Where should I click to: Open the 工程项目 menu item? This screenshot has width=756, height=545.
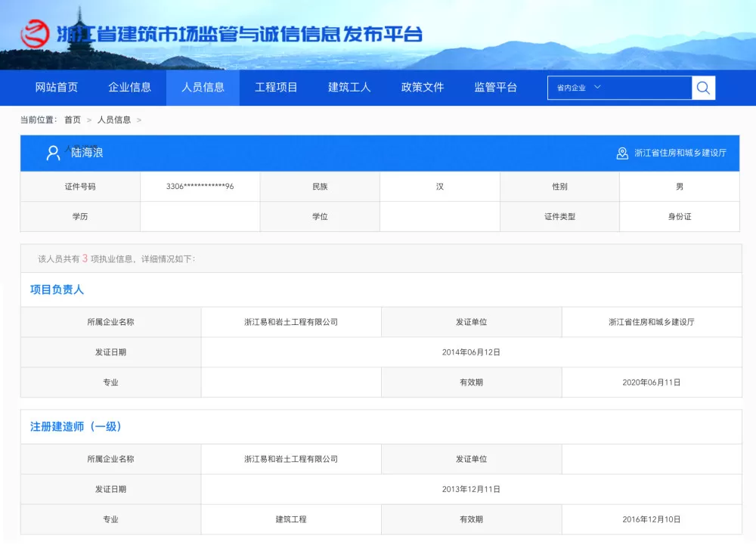[x=276, y=87]
